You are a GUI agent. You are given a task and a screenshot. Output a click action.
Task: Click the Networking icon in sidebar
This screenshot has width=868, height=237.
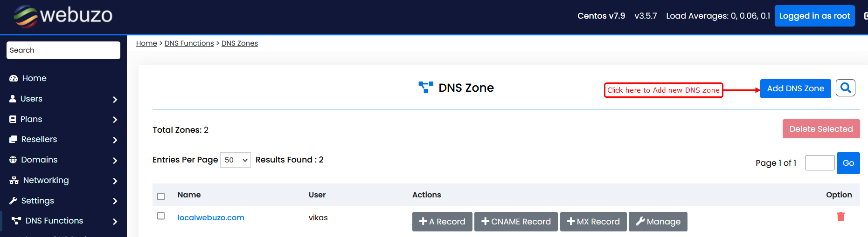coord(14,180)
